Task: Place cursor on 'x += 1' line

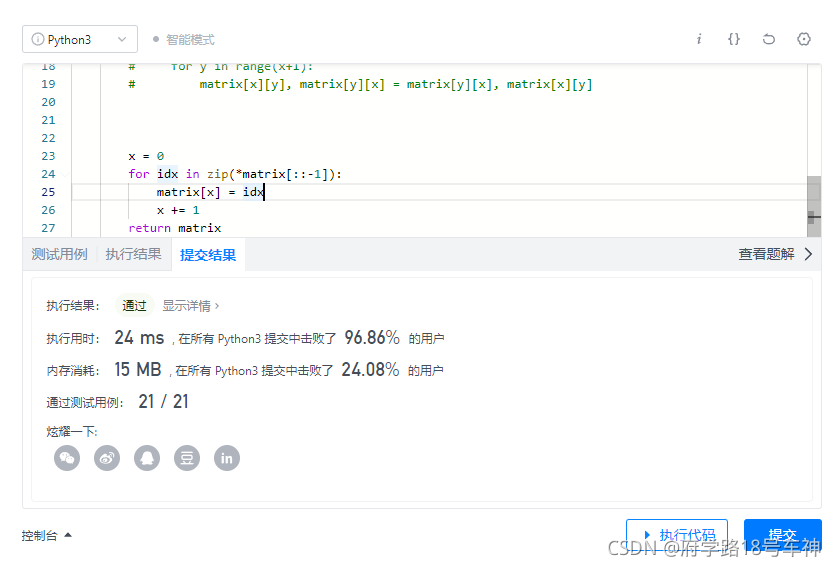Action: (178, 210)
